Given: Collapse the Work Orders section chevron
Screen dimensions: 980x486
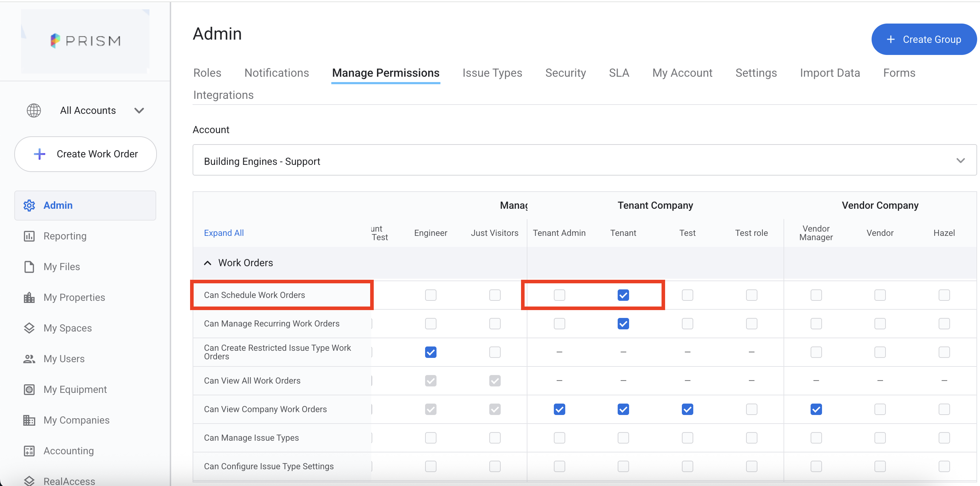Looking at the screenshot, I should 207,263.
